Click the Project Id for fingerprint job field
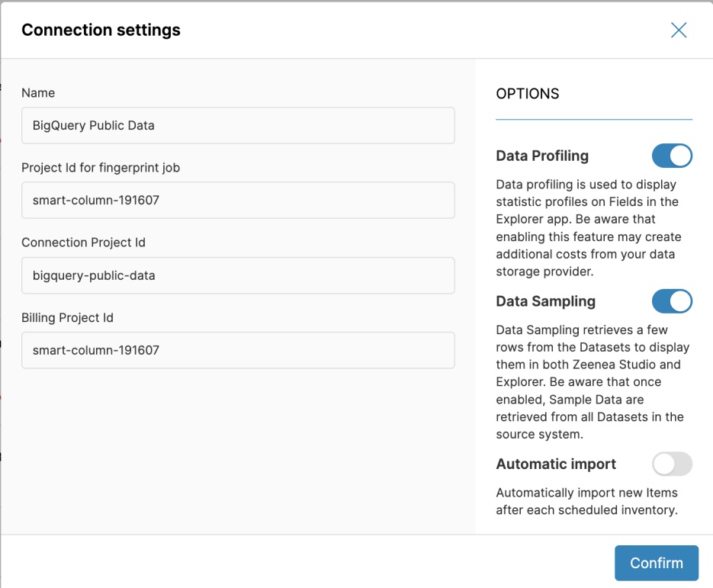Screen dimensions: 713x588 pos(238,200)
